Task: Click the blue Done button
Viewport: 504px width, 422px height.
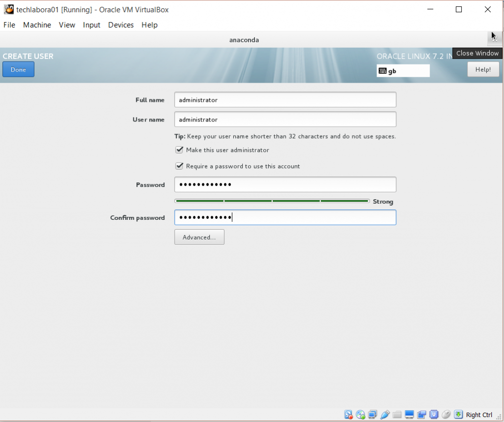Action: (18, 69)
